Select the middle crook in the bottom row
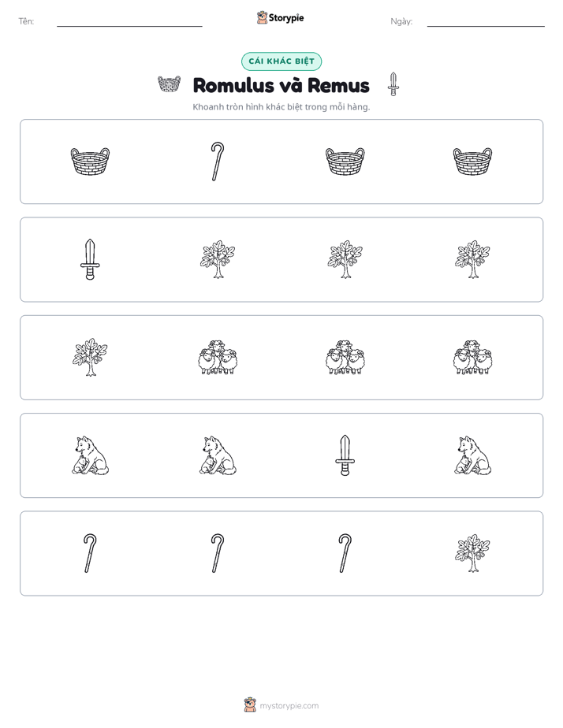 [218, 553]
